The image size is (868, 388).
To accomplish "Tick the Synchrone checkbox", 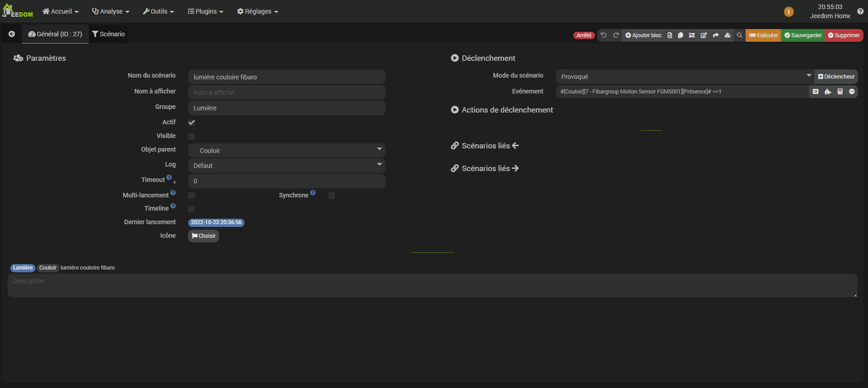I will 332,195.
